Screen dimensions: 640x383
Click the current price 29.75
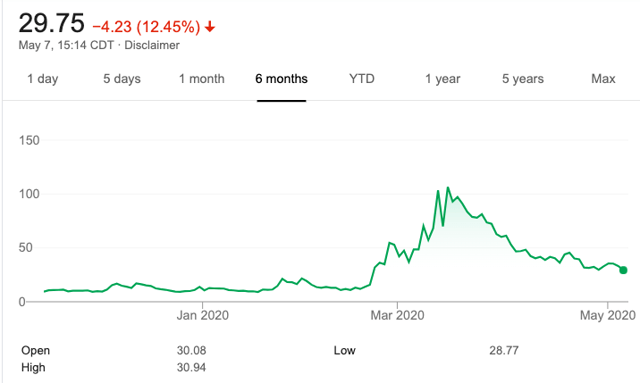(x=51, y=23)
